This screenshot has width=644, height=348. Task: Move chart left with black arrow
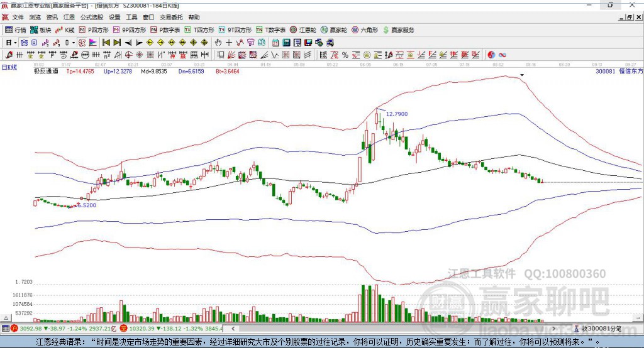128,43
